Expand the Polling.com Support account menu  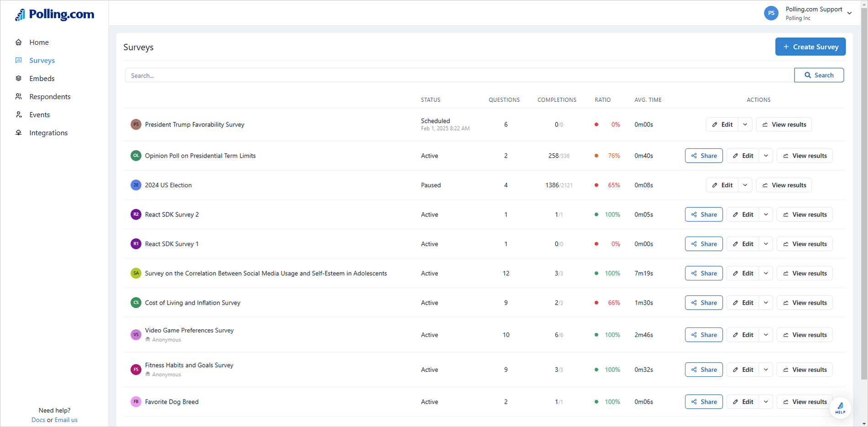pyautogui.click(x=849, y=13)
